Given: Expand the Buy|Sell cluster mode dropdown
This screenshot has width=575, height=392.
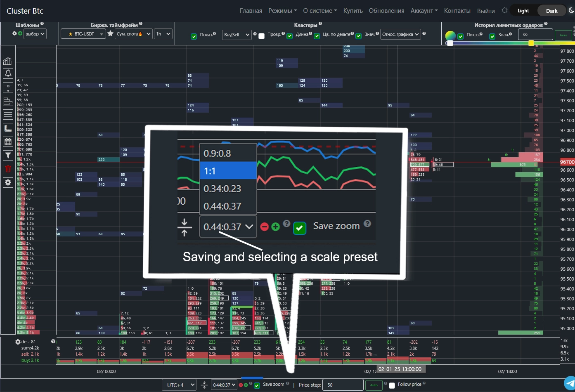Looking at the screenshot, I should pyautogui.click(x=237, y=35).
